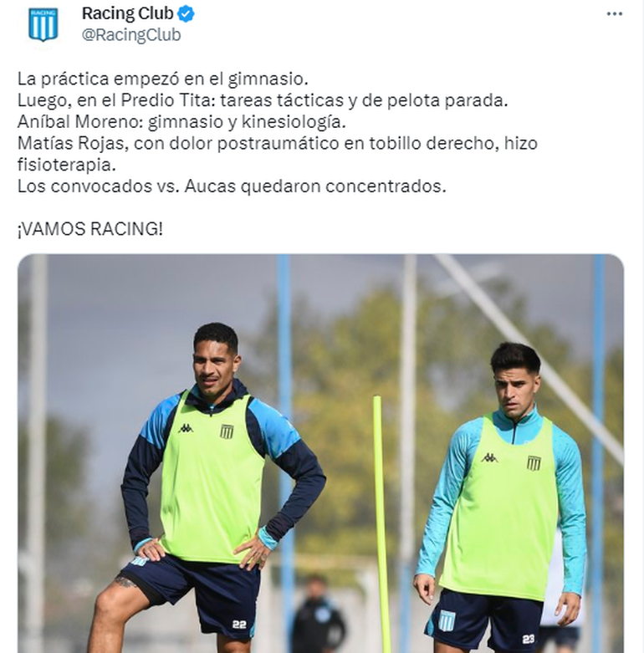The height and width of the screenshot is (653, 644).
Task: Open the Racing Club display name
Action: (x=127, y=13)
